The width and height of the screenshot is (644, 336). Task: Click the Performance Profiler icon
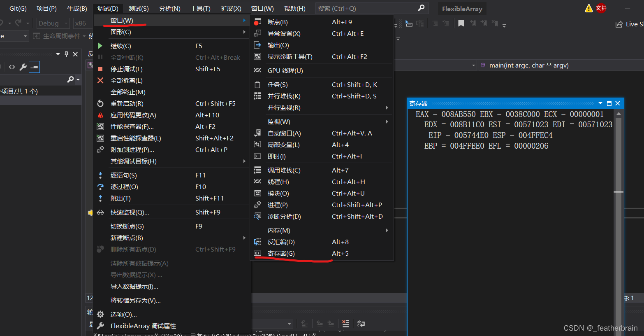[x=100, y=126]
